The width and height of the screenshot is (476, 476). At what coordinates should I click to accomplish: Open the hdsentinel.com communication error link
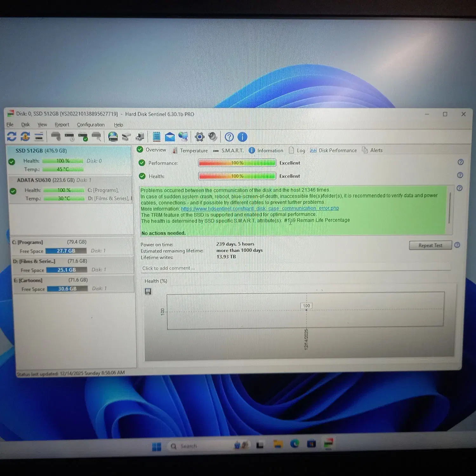coord(260,208)
